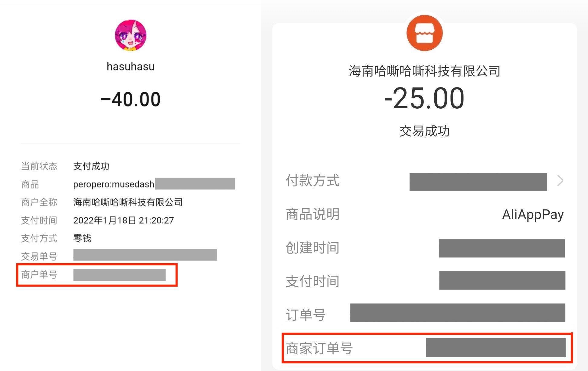This screenshot has height=371, width=588.
Task: Click the 创建时间 row label
Action: pos(312,248)
